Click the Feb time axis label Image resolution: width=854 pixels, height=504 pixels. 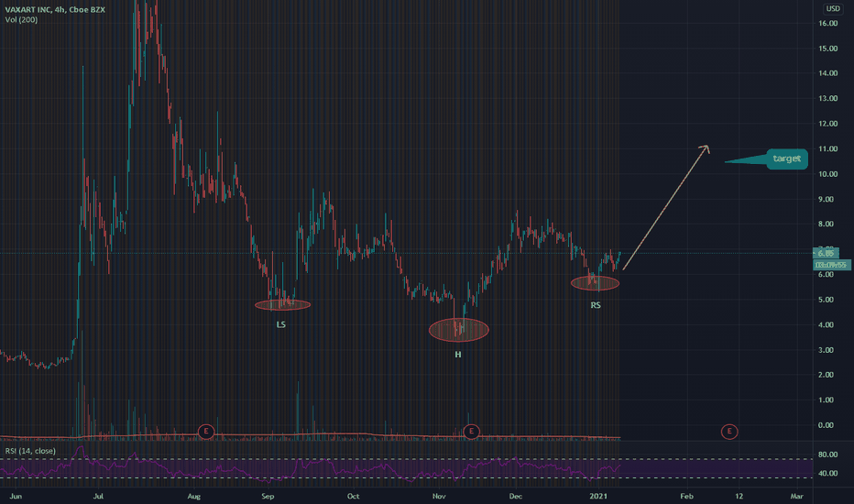point(687,496)
